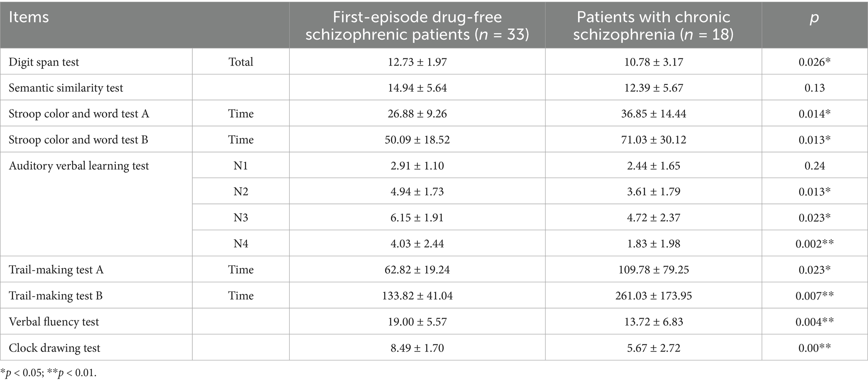Screen dimensions: 868x383
Task: Click the "Total" cell
Action: click(241, 62)
